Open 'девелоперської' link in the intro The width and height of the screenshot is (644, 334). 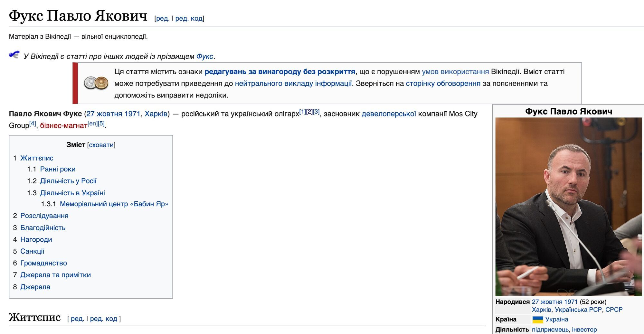(x=389, y=114)
